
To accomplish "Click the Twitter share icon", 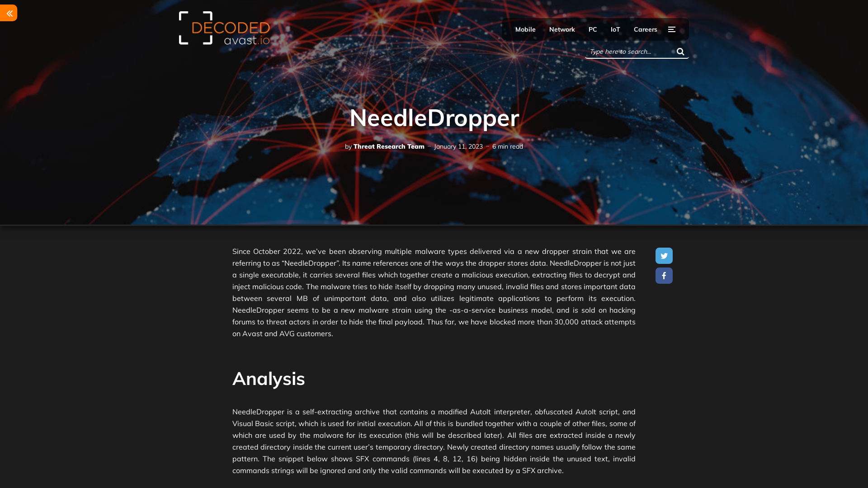I will 664,256.
